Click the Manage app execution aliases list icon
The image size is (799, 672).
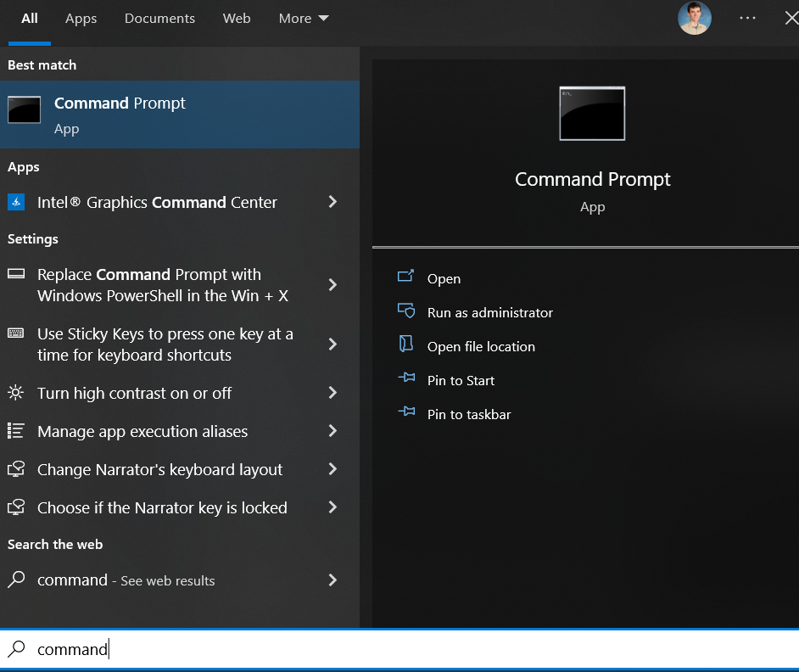coord(16,431)
